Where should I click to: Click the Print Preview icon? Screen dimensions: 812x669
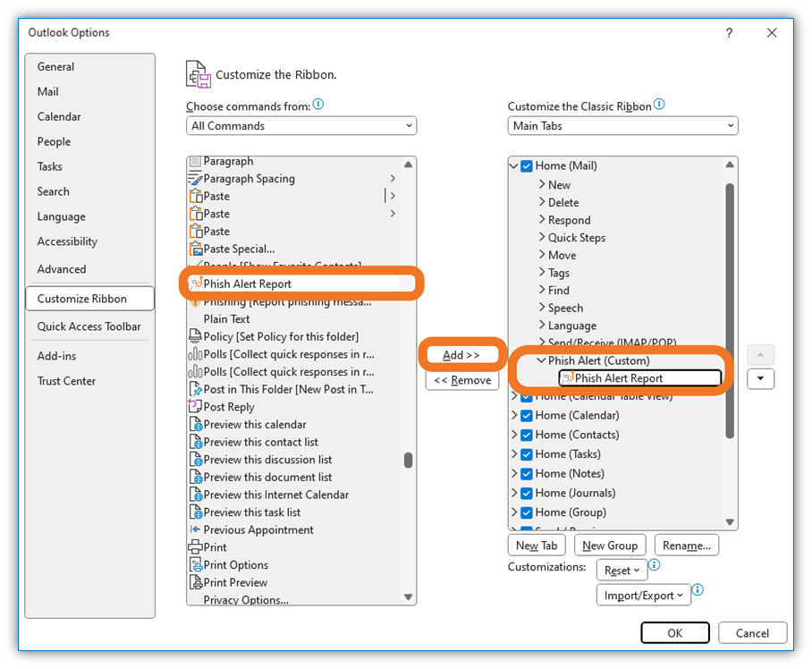click(196, 582)
